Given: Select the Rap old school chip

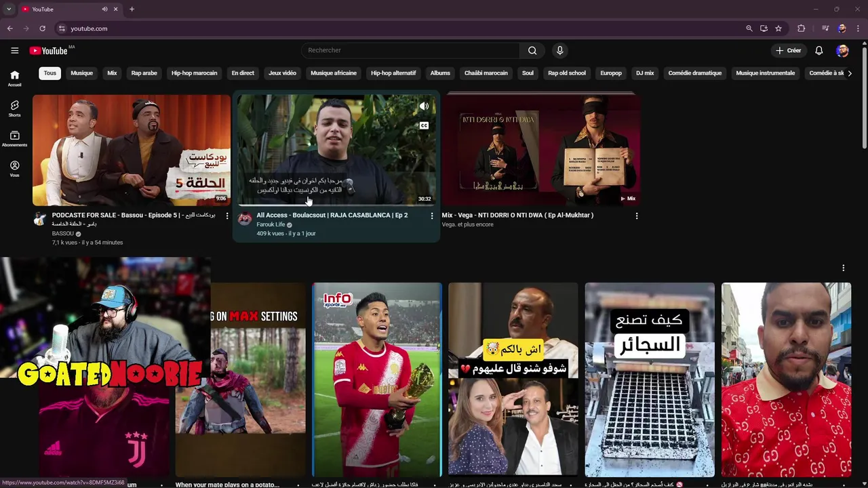Looking at the screenshot, I should click(567, 73).
